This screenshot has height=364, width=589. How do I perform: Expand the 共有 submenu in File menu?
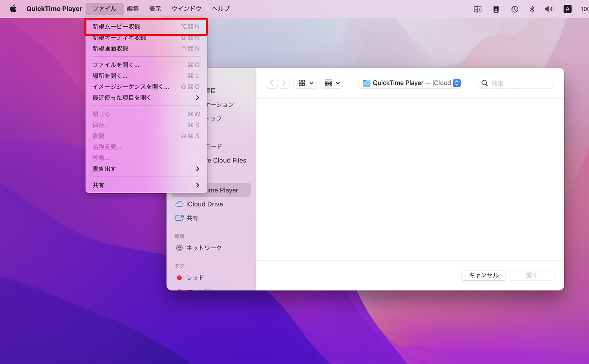pyautogui.click(x=146, y=185)
